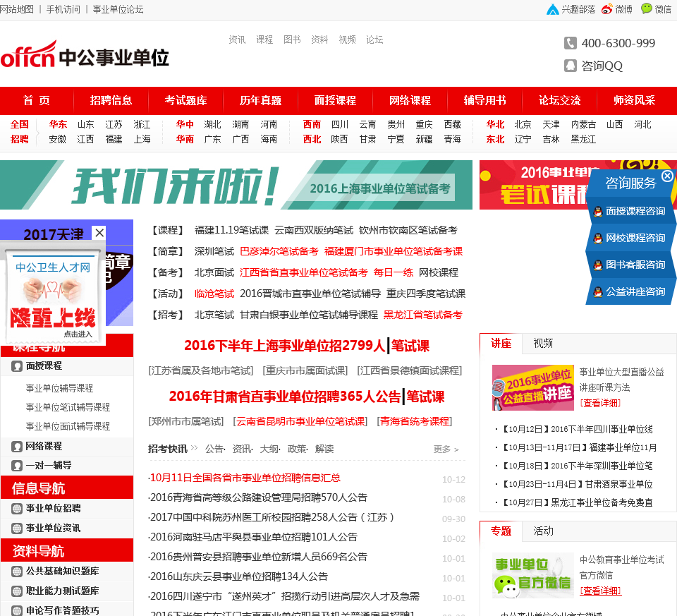
Task: Click the icon beside 网络课程 sidebar heading
Action: coord(17,446)
